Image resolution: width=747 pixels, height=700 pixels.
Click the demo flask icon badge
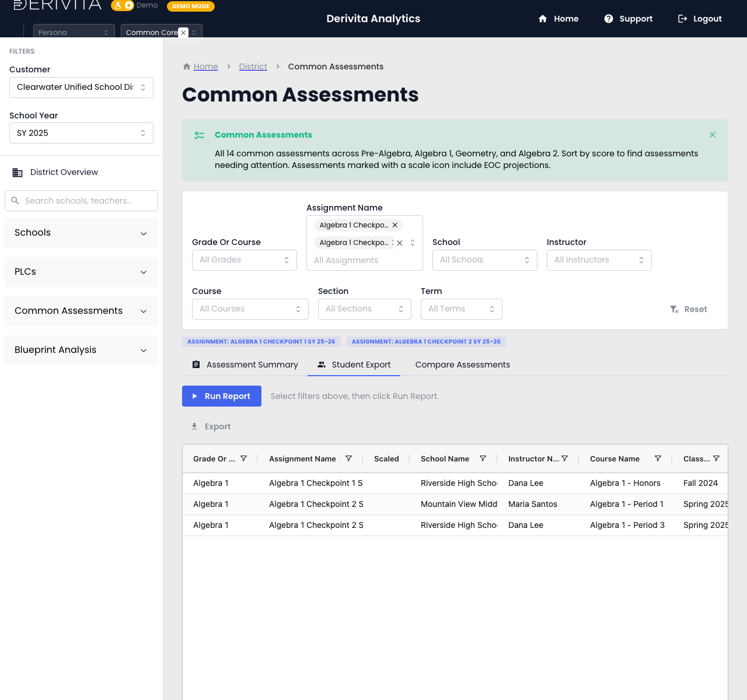pyautogui.click(x=123, y=5)
